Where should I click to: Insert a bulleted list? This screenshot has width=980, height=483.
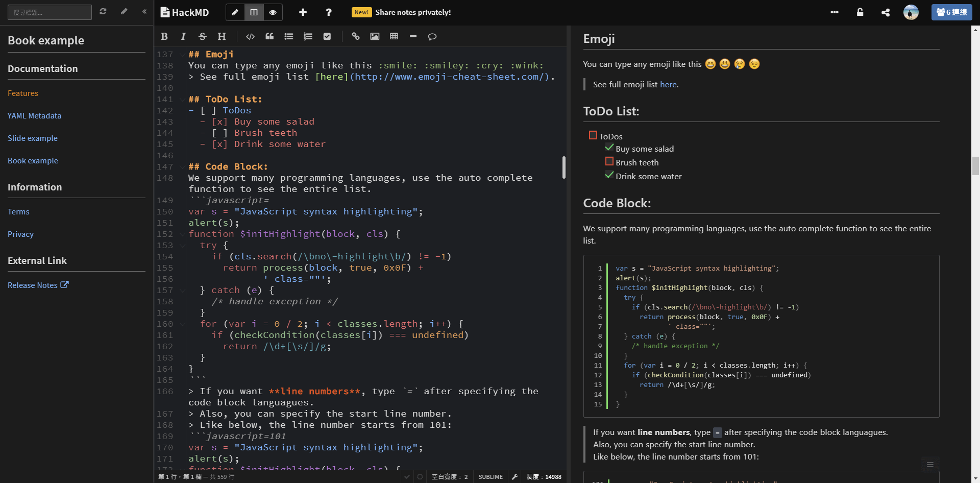tap(289, 36)
